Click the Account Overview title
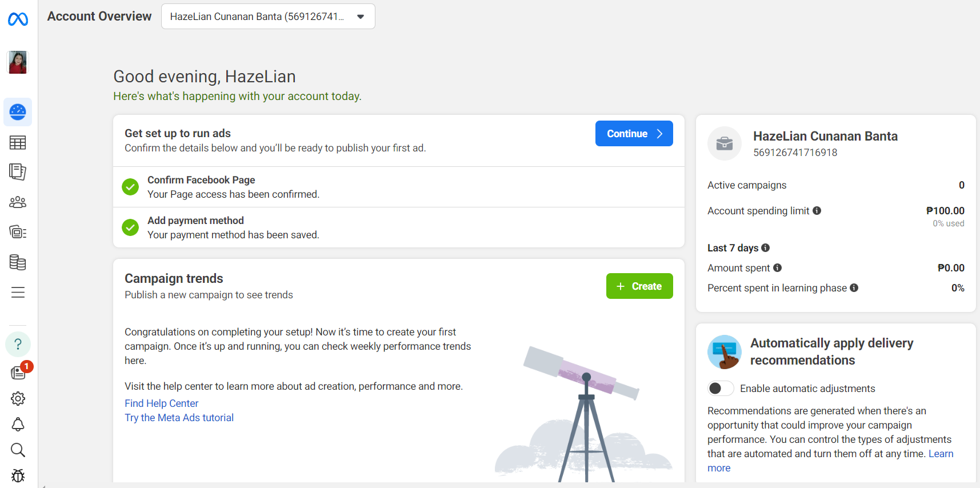980x488 pixels. pyautogui.click(x=99, y=17)
